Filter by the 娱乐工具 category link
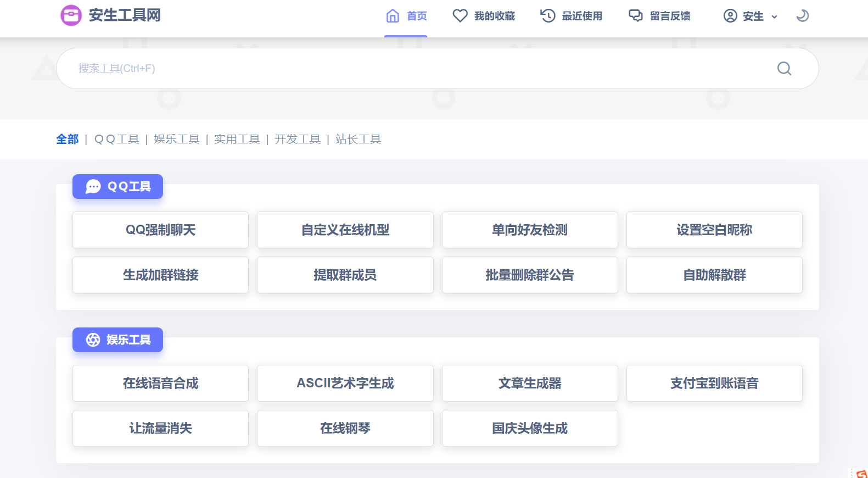Viewport: 868px width, 478px height. [177, 140]
